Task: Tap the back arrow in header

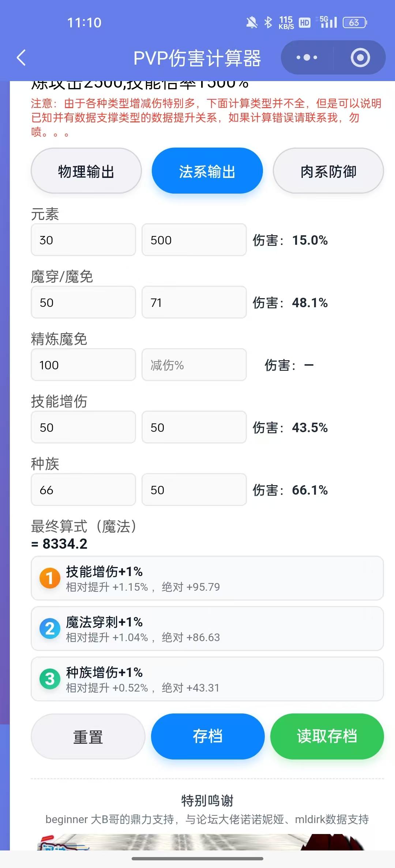Action: (21, 58)
